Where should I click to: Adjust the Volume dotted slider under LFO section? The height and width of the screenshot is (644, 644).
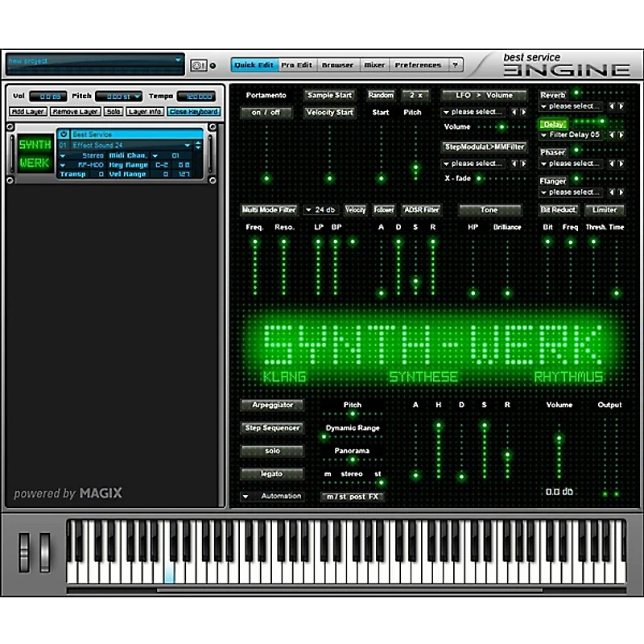coord(500,126)
